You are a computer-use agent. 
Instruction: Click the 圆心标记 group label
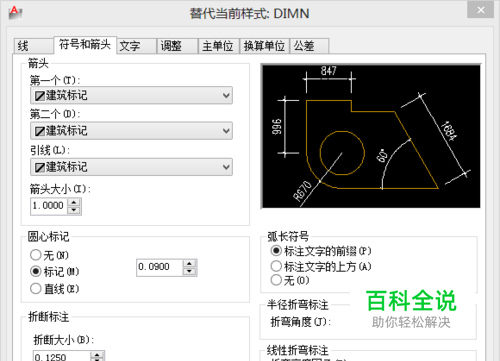pyautogui.click(x=49, y=237)
